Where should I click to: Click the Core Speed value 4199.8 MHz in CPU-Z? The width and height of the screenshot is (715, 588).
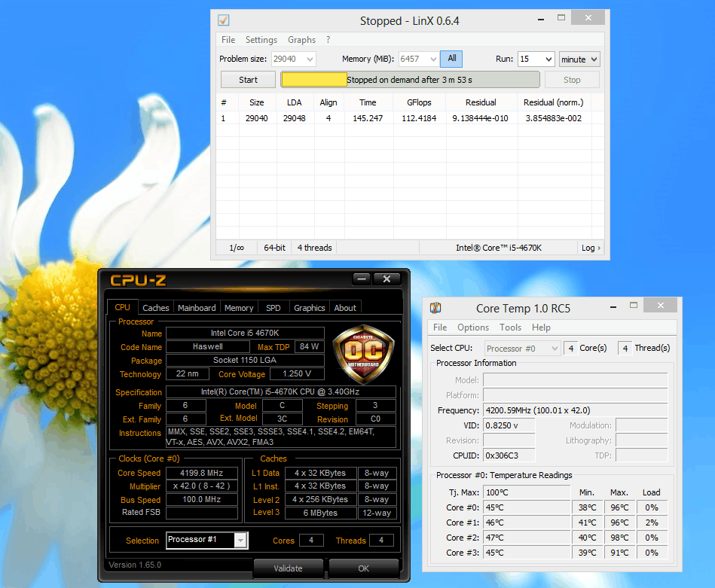pyautogui.click(x=202, y=473)
